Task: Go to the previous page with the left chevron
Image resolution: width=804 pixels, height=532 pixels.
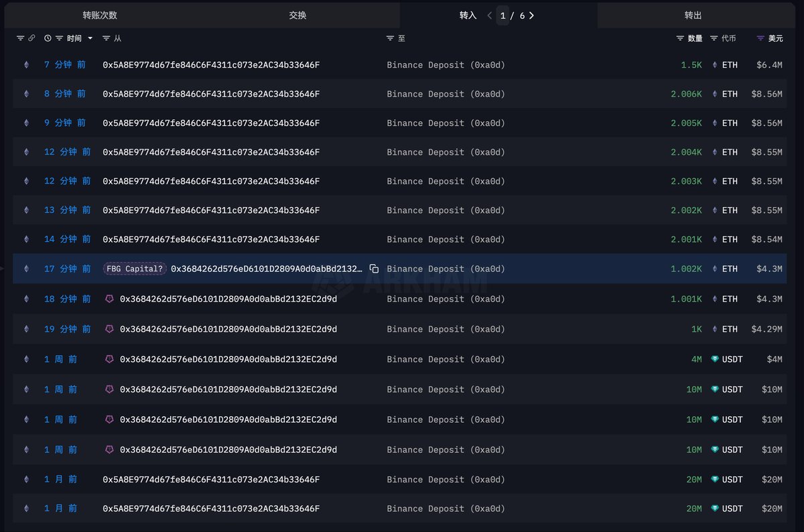Action: click(x=490, y=15)
